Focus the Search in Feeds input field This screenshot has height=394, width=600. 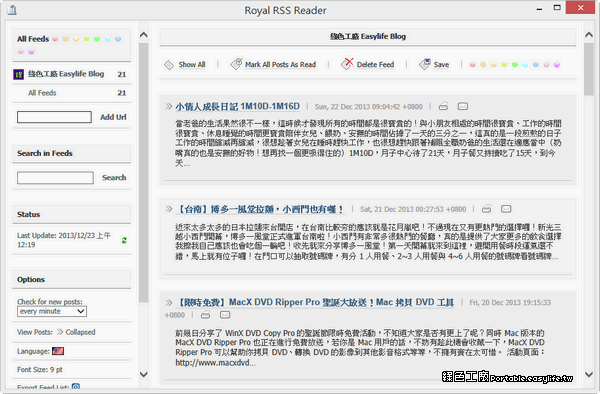click(x=55, y=177)
